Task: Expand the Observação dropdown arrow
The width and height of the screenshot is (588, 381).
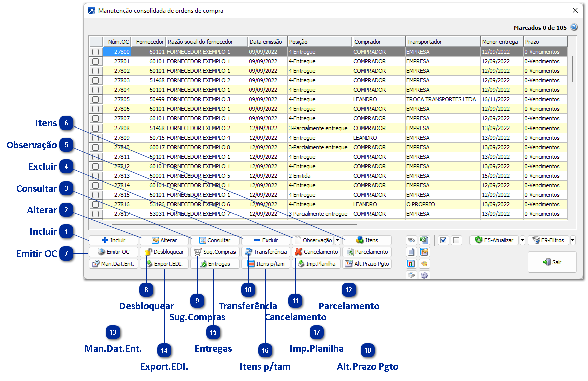Action: click(337, 240)
